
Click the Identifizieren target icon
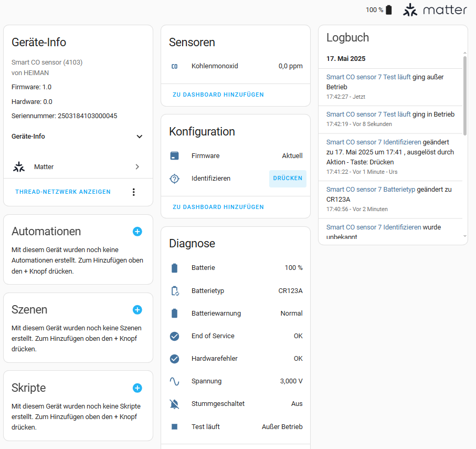[175, 179]
